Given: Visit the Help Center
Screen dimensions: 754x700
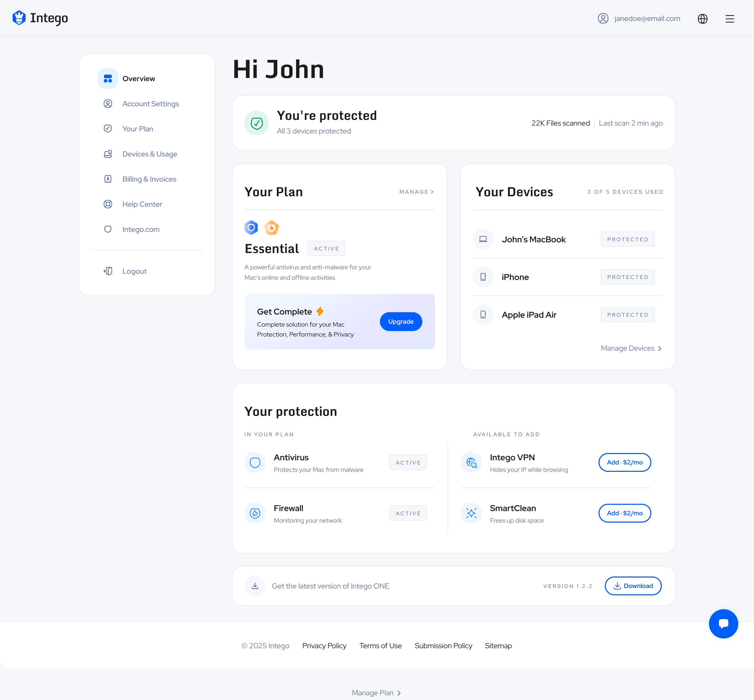Looking at the screenshot, I should 142,204.
